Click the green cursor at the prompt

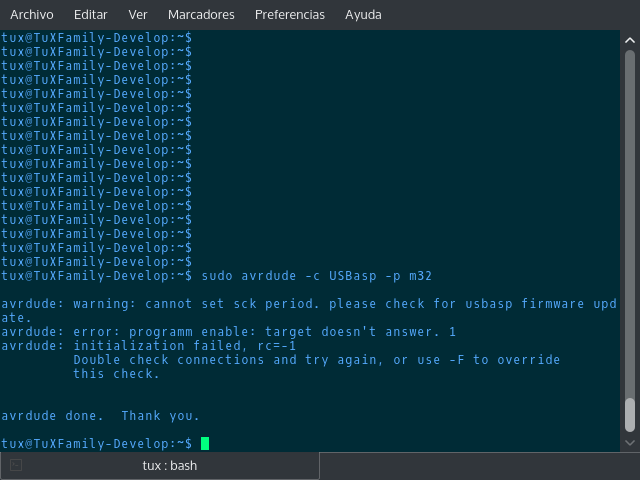tap(205, 443)
